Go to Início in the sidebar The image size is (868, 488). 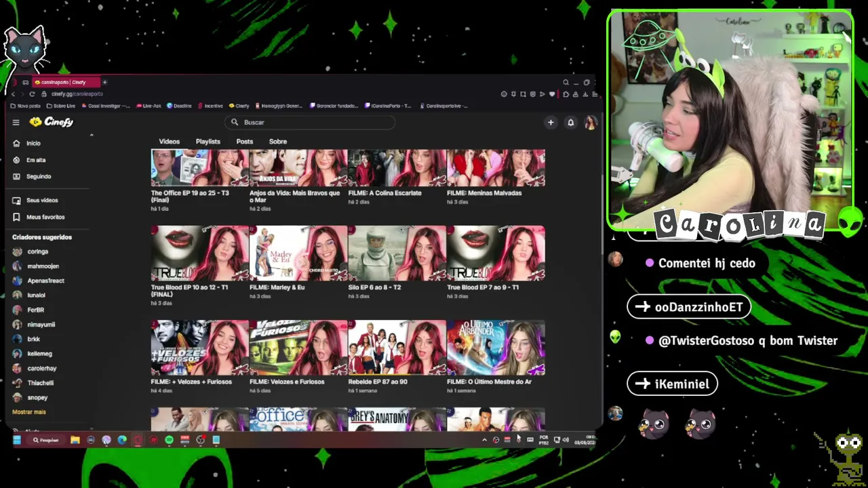click(x=33, y=144)
